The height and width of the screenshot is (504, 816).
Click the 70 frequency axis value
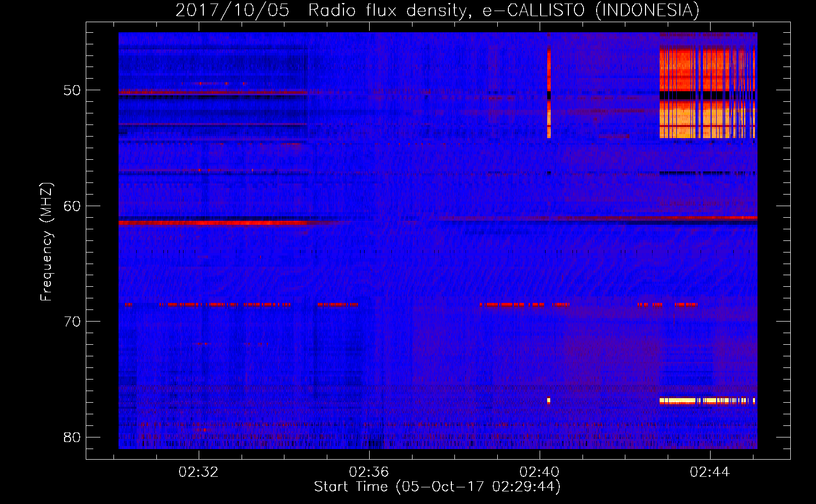72,322
